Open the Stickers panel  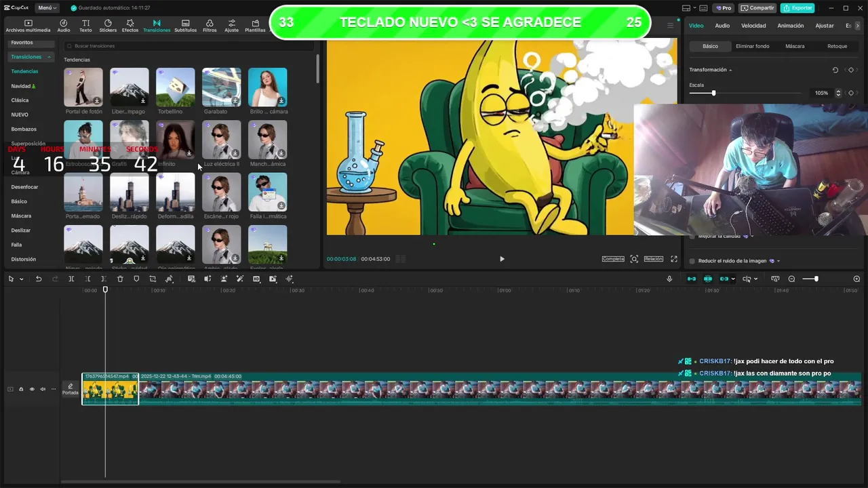click(108, 26)
